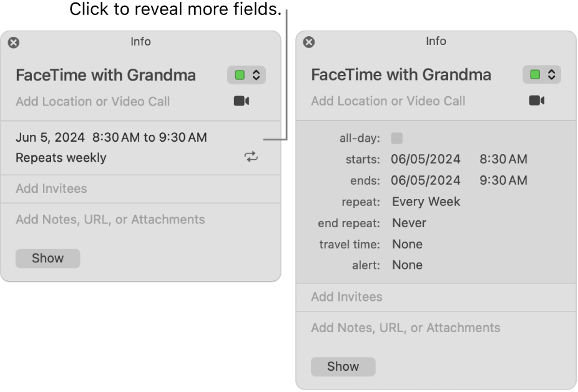Select the green calendar color swatch

click(x=240, y=74)
